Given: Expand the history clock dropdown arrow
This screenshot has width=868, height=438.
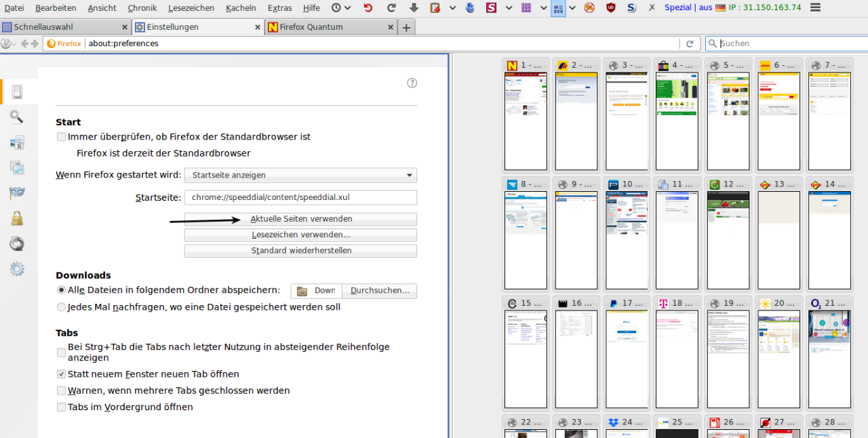Looking at the screenshot, I should tap(348, 7).
